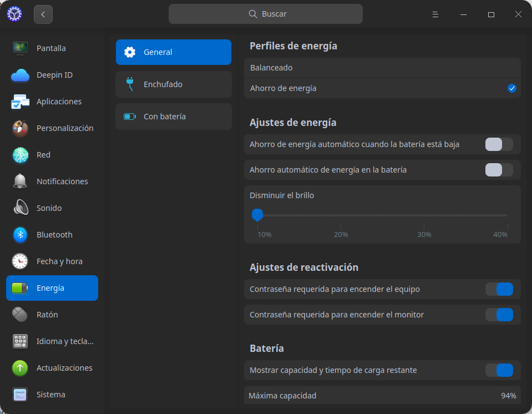The height and width of the screenshot is (414, 532).
Task: Open the hamburger main menu
Action: pos(435,14)
